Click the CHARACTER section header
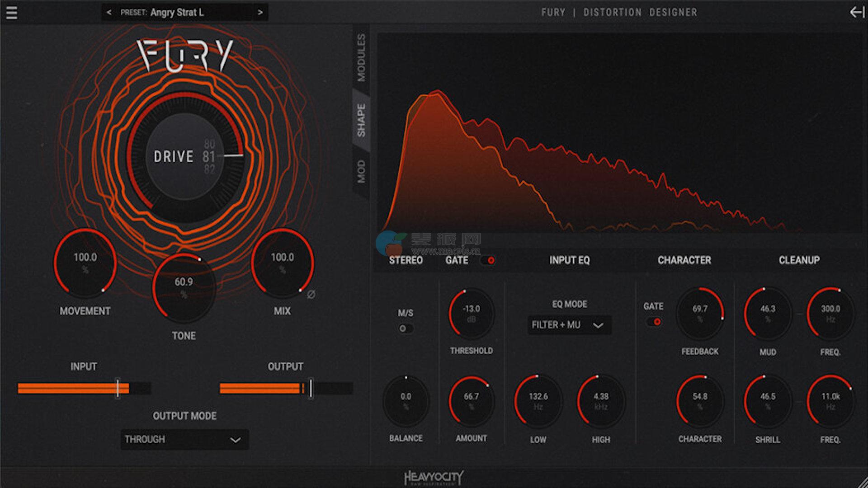The height and width of the screenshot is (488, 868). pyautogui.click(x=684, y=260)
